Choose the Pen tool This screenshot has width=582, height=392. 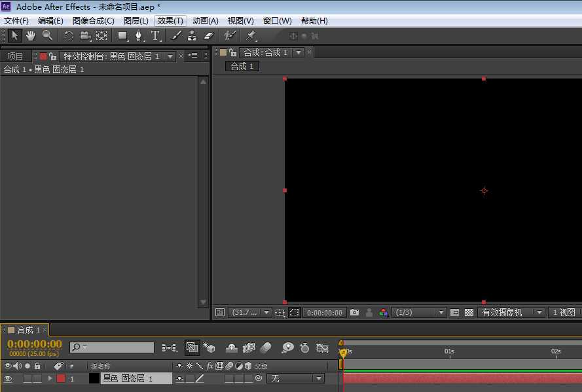[138, 35]
